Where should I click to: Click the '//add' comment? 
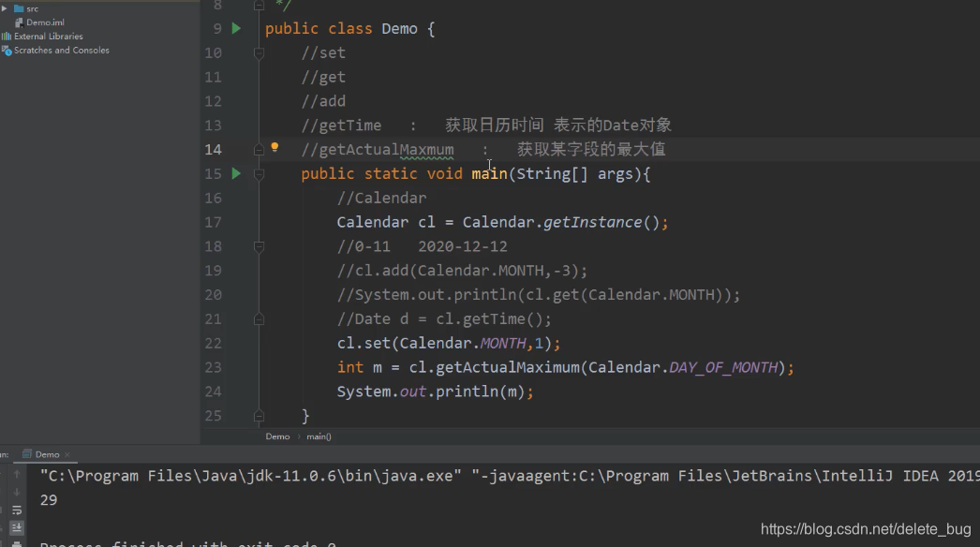323,101
